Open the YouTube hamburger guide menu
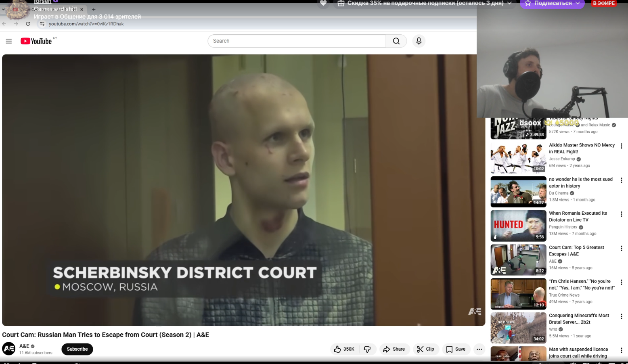 9,41
